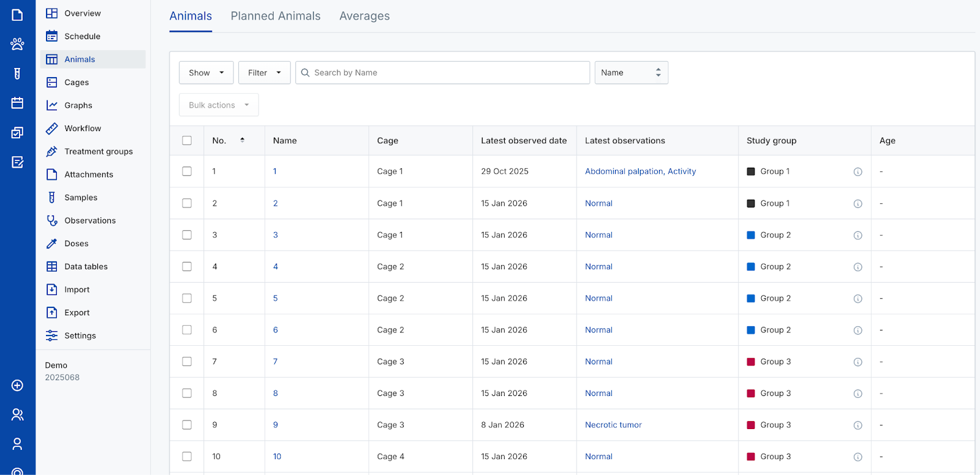The width and height of the screenshot is (980, 475).
Task: Open animal 5 name link
Action: click(276, 298)
